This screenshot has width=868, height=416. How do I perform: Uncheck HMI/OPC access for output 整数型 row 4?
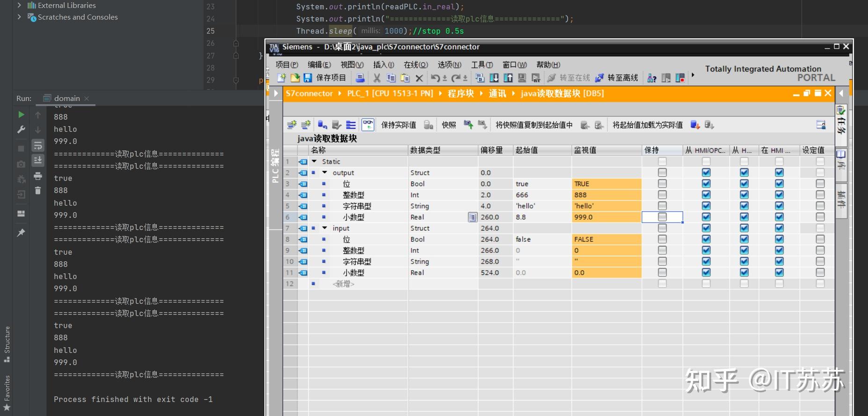point(706,195)
